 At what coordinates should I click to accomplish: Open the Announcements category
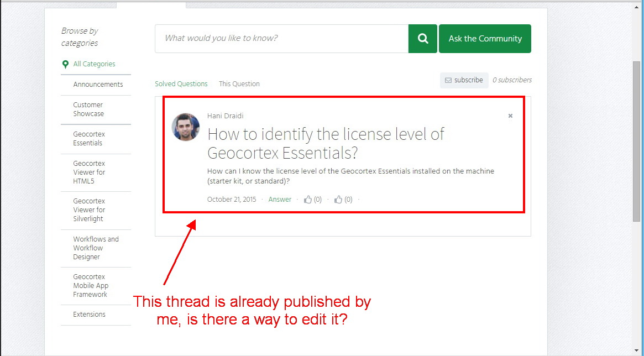point(98,85)
